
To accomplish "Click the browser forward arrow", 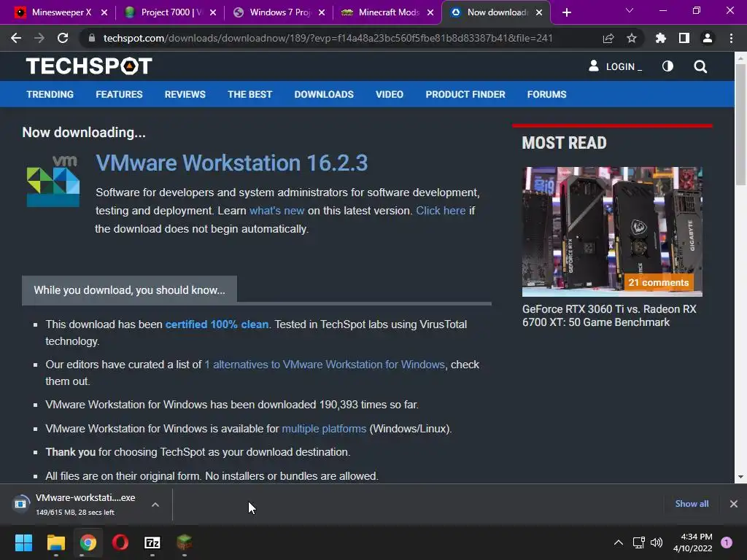I will [39, 38].
